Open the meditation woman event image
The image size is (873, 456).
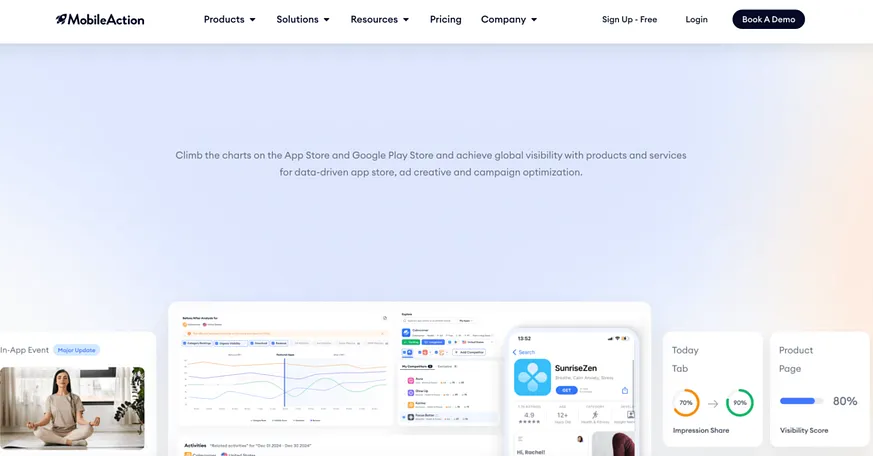(72, 408)
